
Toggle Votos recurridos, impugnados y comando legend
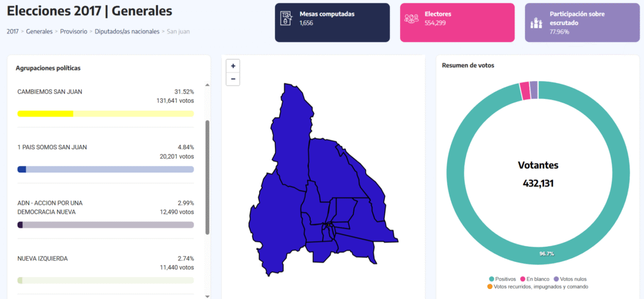[x=538, y=286]
